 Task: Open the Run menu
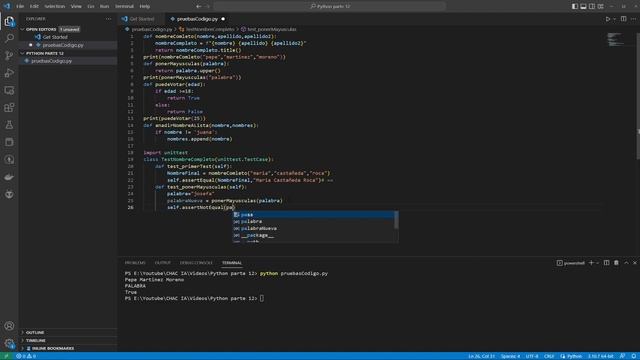tap(104, 7)
